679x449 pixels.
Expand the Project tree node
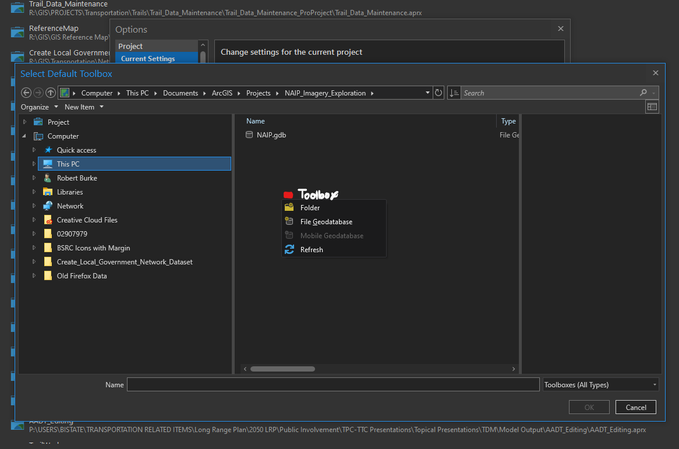click(25, 122)
